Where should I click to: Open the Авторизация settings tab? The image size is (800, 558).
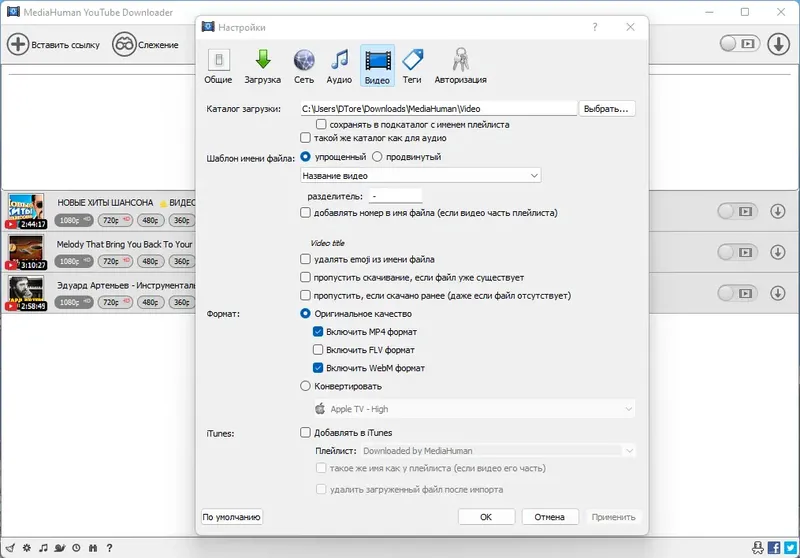[x=460, y=66]
